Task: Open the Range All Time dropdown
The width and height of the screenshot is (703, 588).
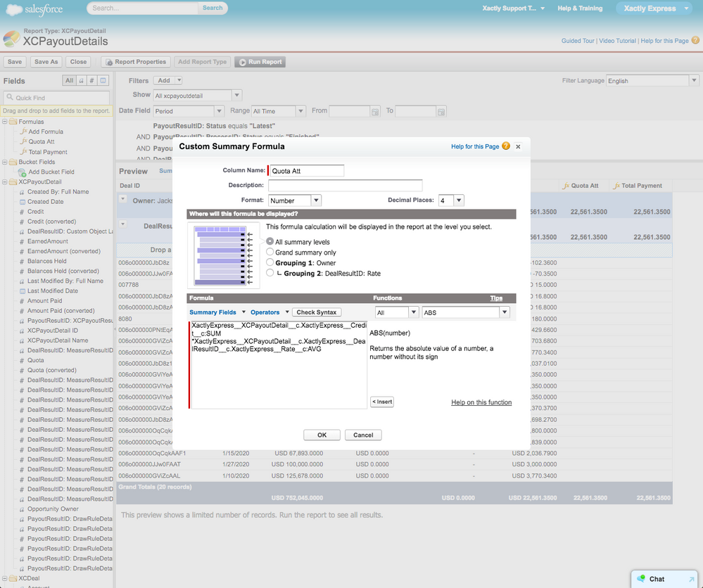Action: [x=301, y=111]
